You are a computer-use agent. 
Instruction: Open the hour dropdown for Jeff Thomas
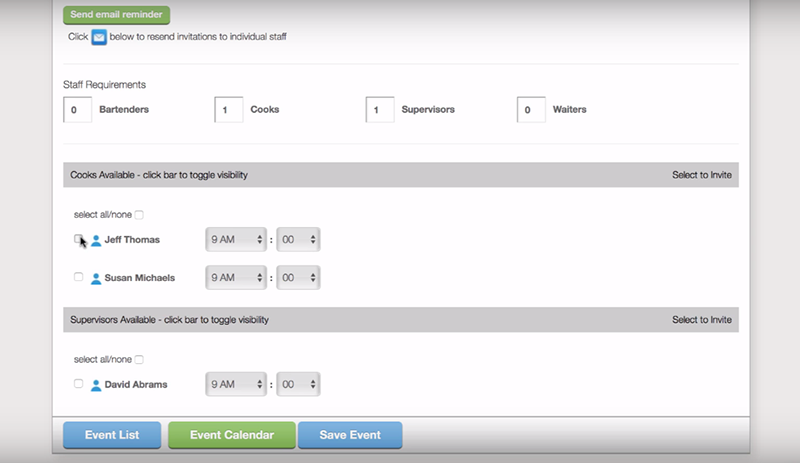236,240
